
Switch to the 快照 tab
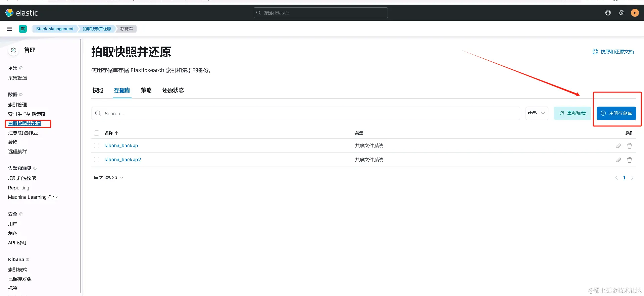coord(98,90)
